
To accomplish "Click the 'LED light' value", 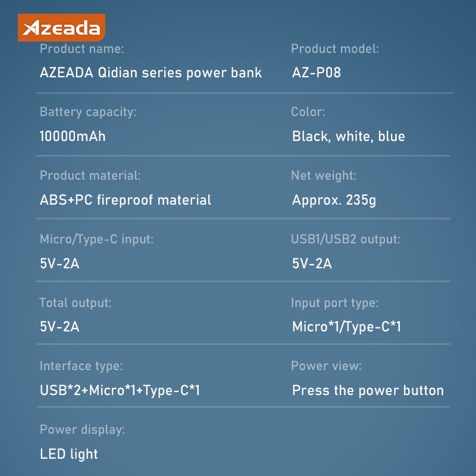I will click(68, 454).
